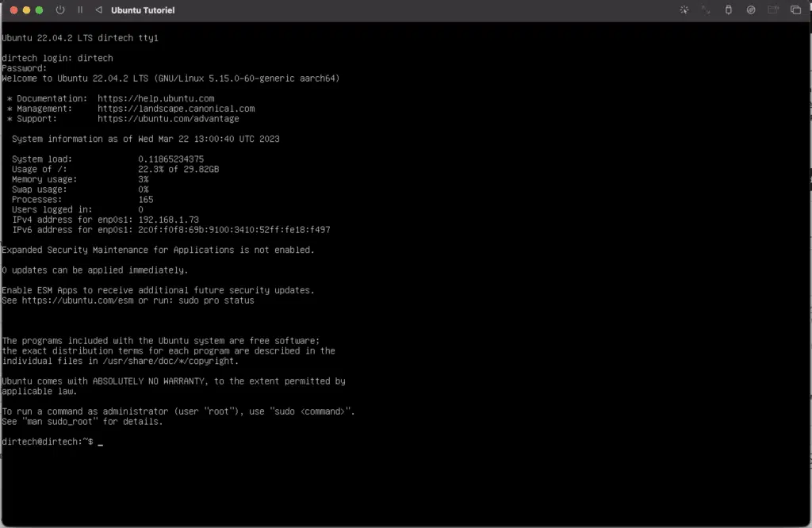The height and width of the screenshot is (528, 812).
Task: Click the 'Ubuntu Tutoriel' window title
Action: (143, 10)
